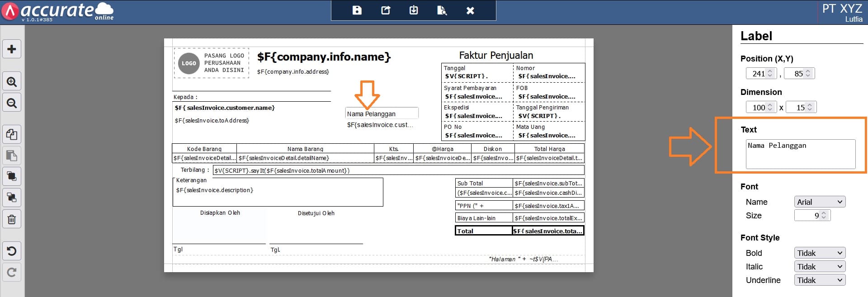Expand the Bold dropdown

(x=819, y=253)
